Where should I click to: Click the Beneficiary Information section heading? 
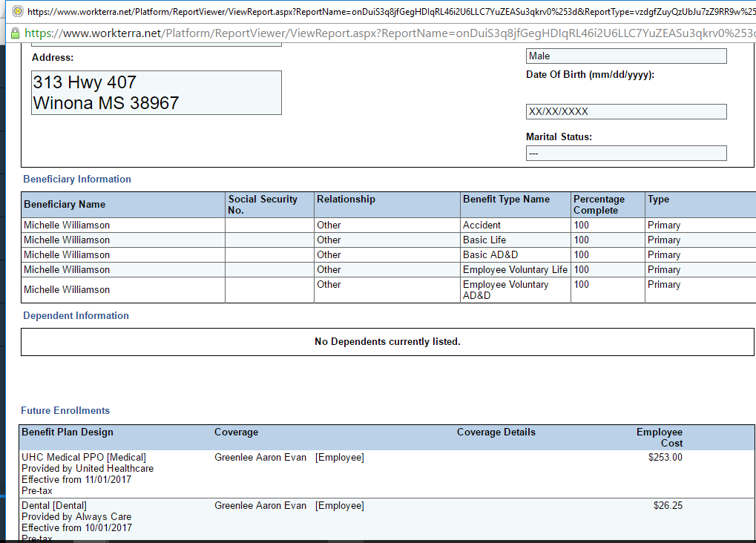[x=77, y=179]
